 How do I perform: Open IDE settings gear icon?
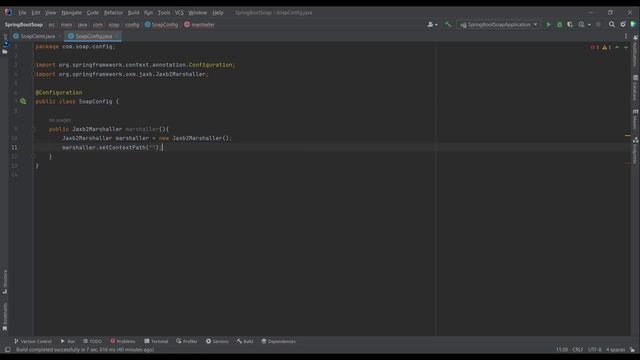click(623, 24)
